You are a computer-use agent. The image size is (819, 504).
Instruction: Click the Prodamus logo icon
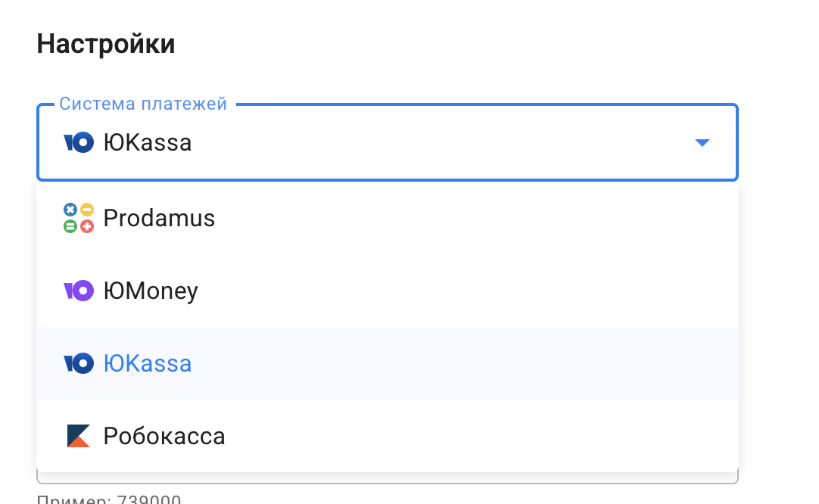point(79,218)
